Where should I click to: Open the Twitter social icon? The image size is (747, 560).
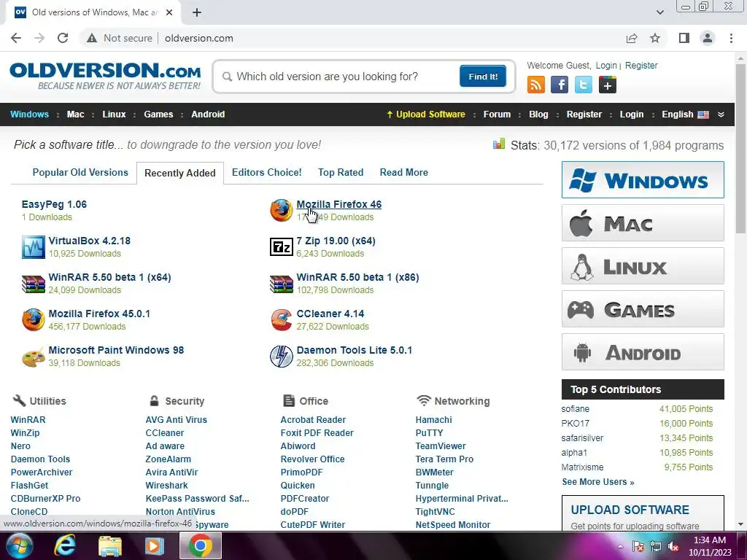[x=583, y=85]
